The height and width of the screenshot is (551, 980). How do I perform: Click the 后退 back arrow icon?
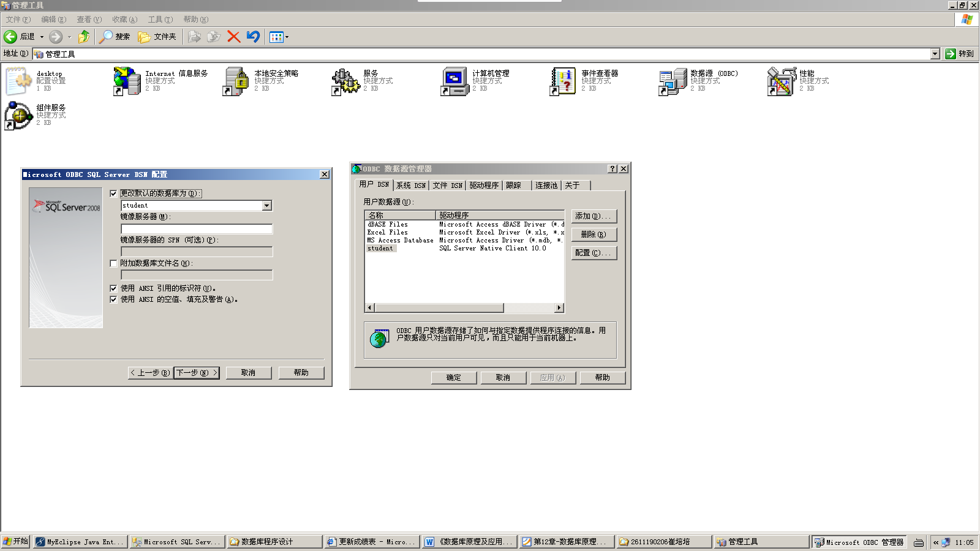pyautogui.click(x=10, y=37)
